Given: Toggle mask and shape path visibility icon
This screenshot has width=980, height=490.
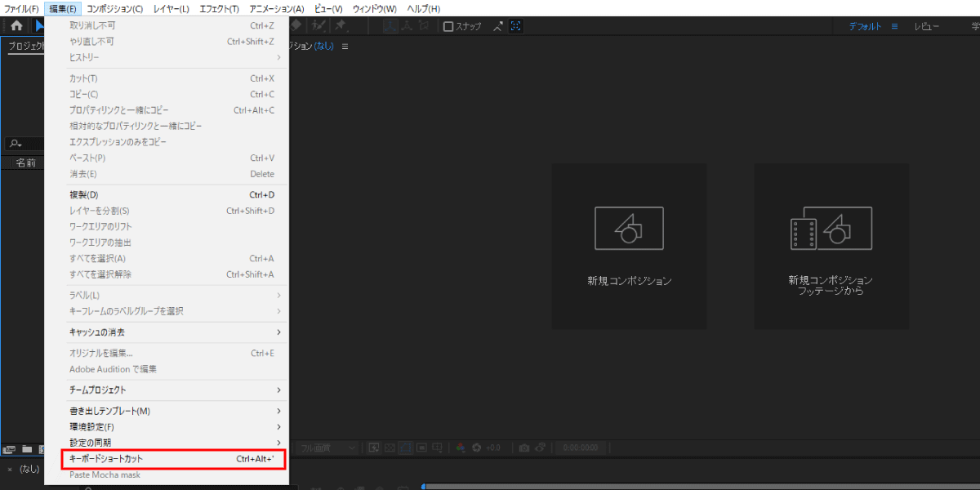Looking at the screenshot, I should click(x=406, y=448).
